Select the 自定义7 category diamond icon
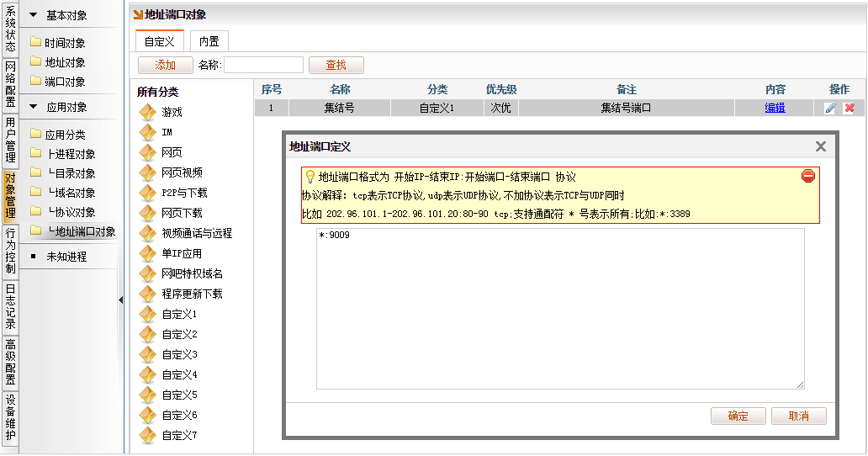Screen dimensions: 868x456 tap(148, 436)
